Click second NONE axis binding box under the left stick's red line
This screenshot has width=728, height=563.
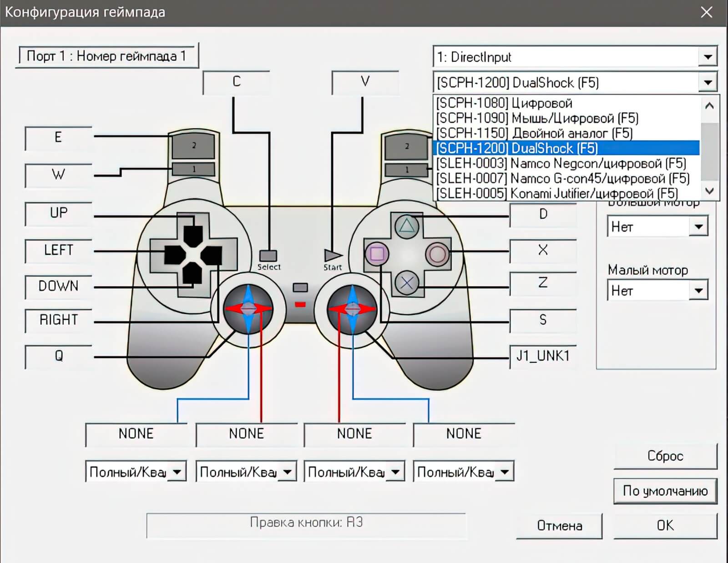[x=246, y=435]
